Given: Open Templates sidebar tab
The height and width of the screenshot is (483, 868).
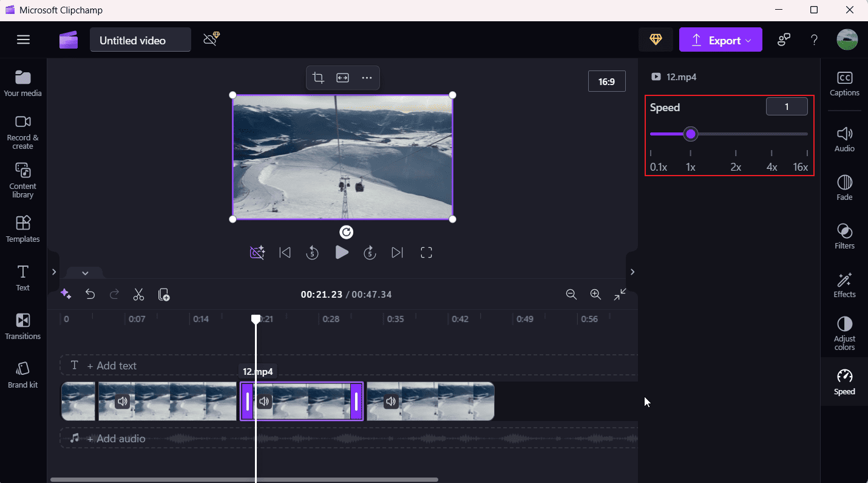Looking at the screenshot, I should [x=23, y=229].
